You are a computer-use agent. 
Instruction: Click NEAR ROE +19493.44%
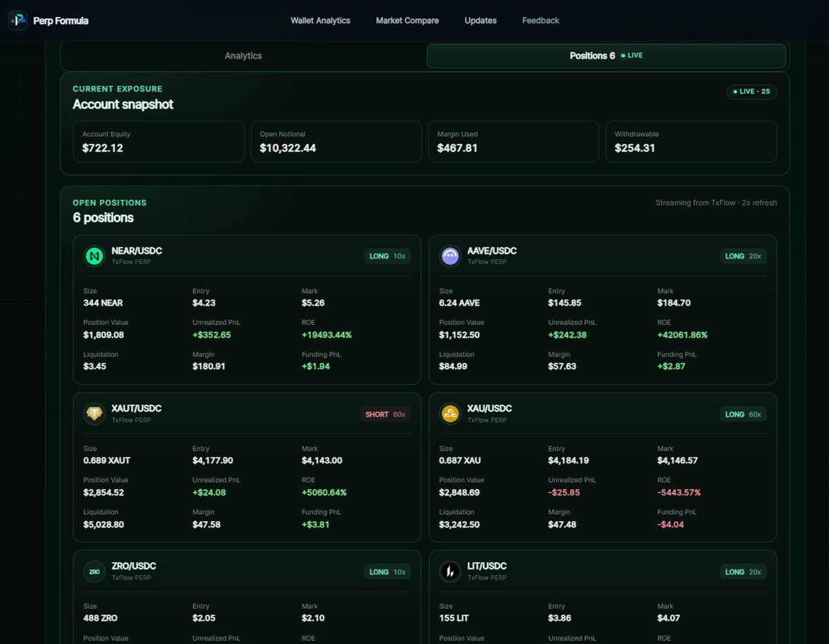(x=327, y=334)
